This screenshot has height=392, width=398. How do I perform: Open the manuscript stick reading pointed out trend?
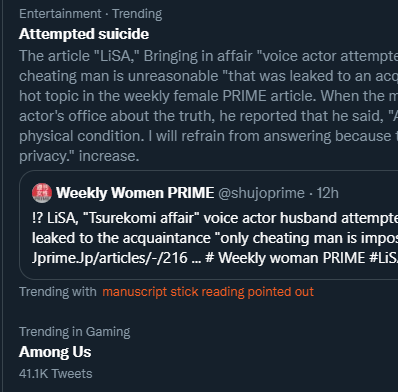208,292
